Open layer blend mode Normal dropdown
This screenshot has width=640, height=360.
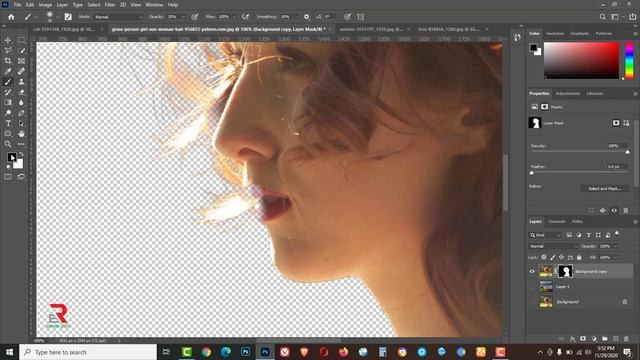pos(553,246)
